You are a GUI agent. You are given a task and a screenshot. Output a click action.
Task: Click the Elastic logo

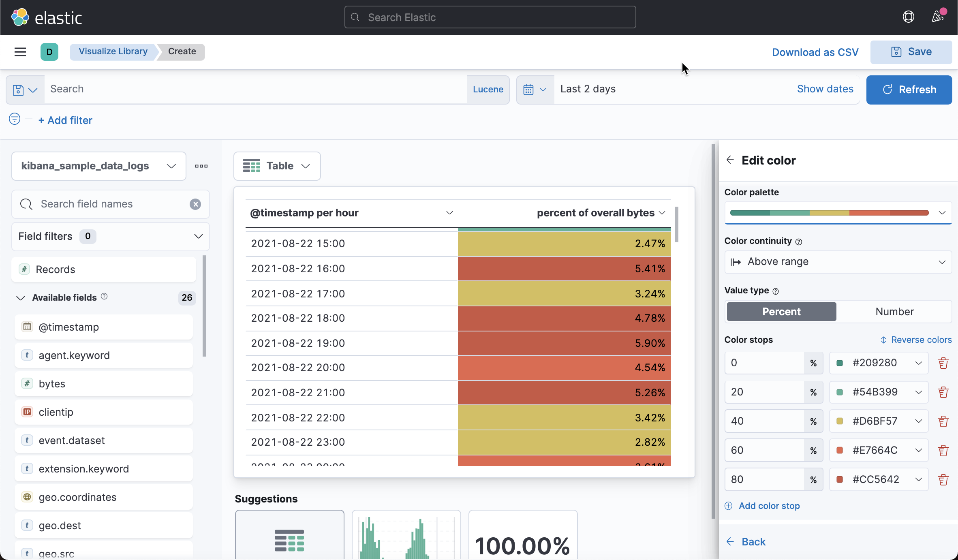(x=47, y=17)
